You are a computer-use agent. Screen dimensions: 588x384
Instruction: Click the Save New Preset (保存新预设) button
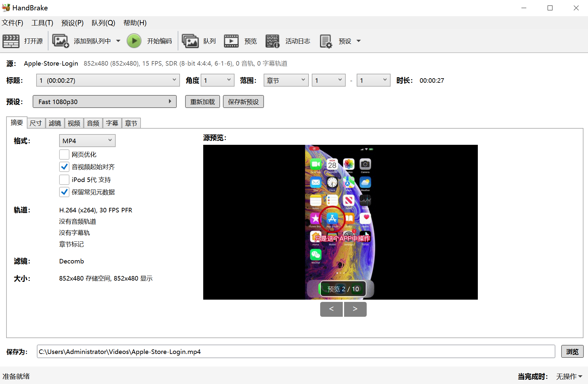point(243,102)
